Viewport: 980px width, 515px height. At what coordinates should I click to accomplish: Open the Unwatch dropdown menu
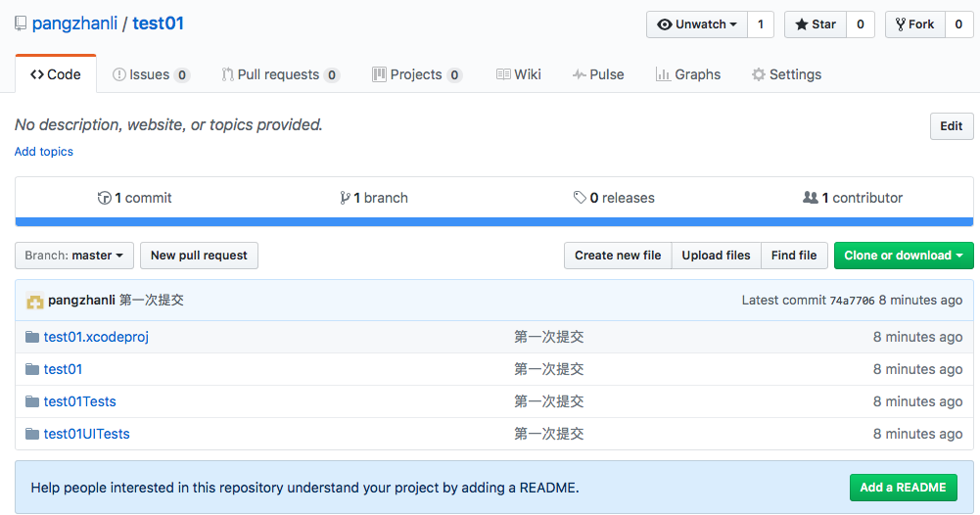[697, 24]
